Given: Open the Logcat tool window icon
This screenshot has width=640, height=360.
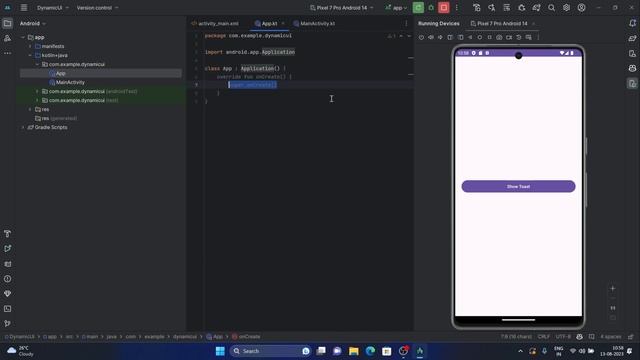Looking at the screenshot, I should [7, 264].
